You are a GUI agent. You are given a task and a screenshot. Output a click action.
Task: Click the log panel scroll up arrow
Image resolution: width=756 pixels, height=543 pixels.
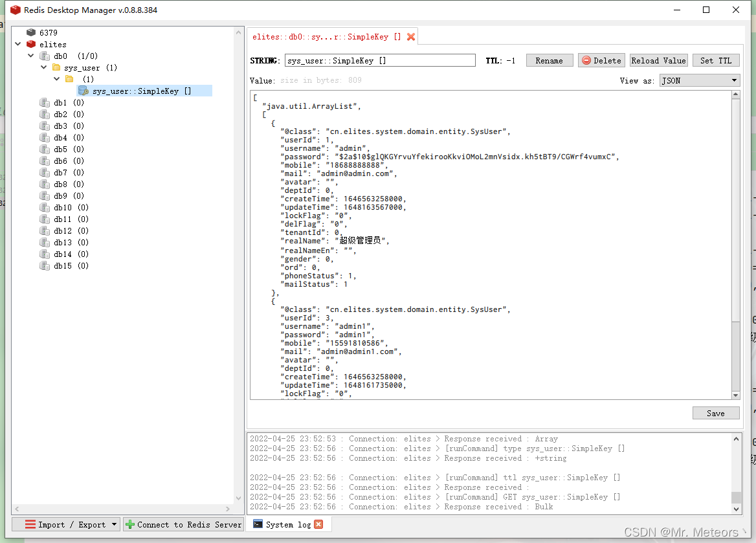point(736,439)
